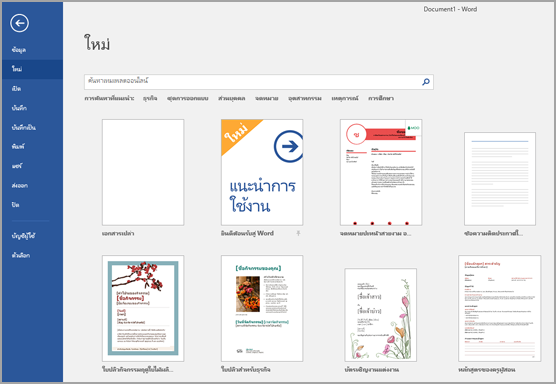Screen dimensions: 556x384
Task: Open the เปิด (Open) page in the sidebar
Action: [x=16, y=88]
